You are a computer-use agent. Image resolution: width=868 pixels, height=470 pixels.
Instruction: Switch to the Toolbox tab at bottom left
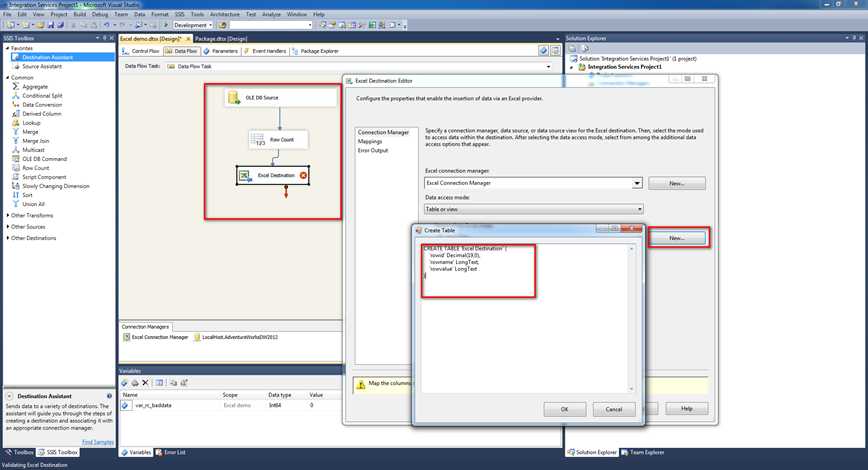pos(19,452)
